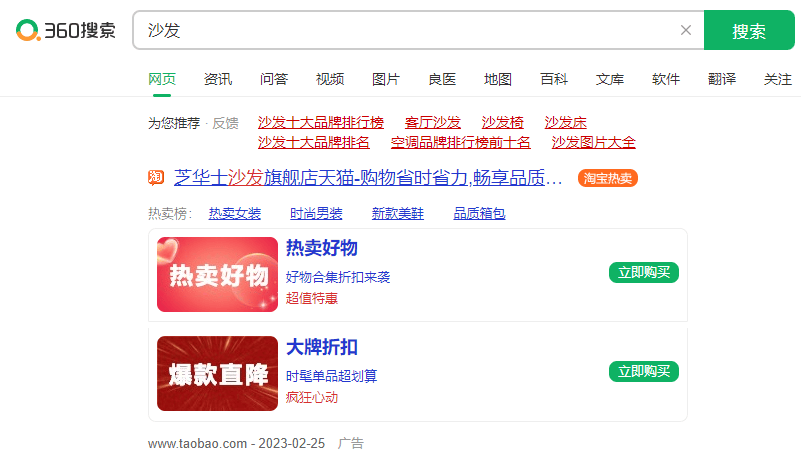
Task: Click the 热卖好物 red thumbnail image
Action: (218, 274)
